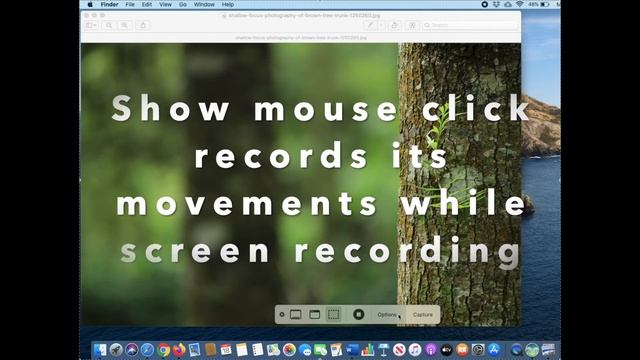Click the Capture button
The width and height of the screenshot is (640, 360).
[x=422, y=315]
